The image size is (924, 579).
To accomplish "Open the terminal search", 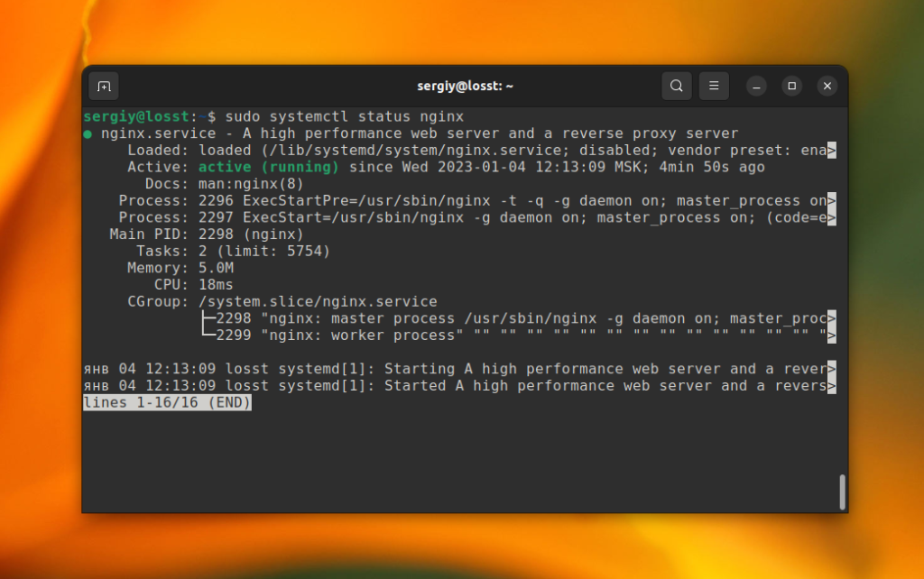I will 676,86.
